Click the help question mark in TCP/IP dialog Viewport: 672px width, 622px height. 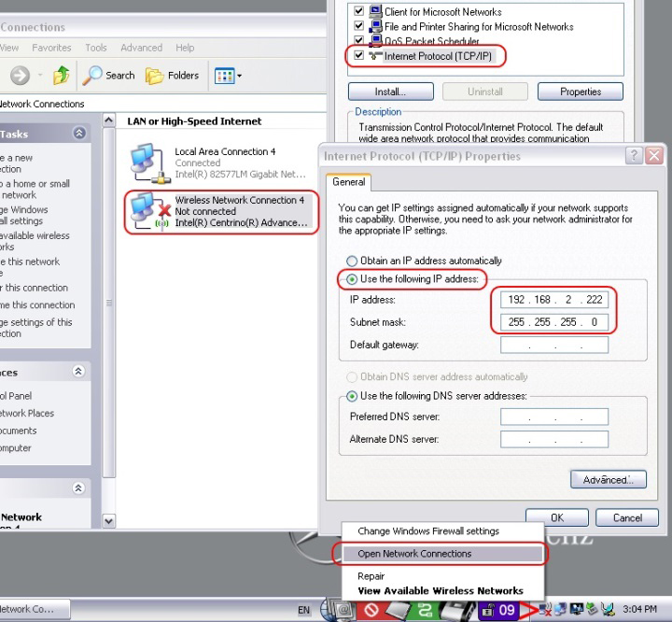coord(634,155)
